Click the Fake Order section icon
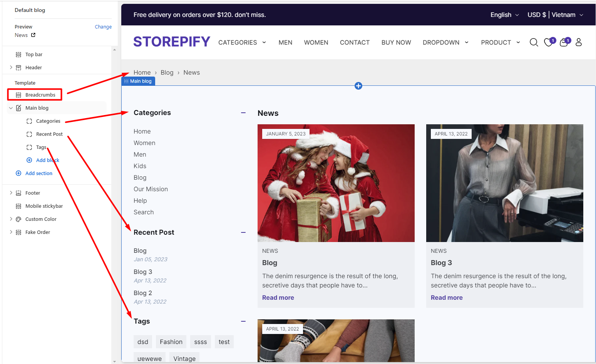596x364 pixels. pos(18,232)
